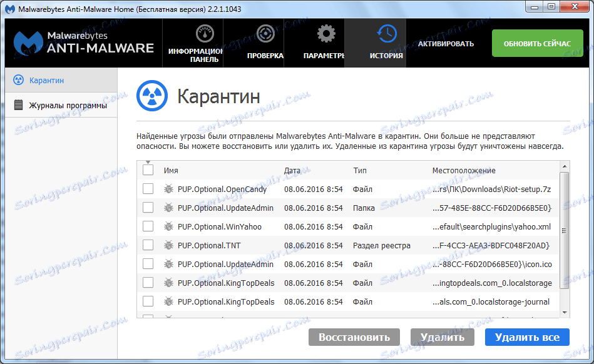Check the PUP.Optional.TNT checkbox
The height and width of the screenshot is (364, 594).
click(x=148, y=245)
